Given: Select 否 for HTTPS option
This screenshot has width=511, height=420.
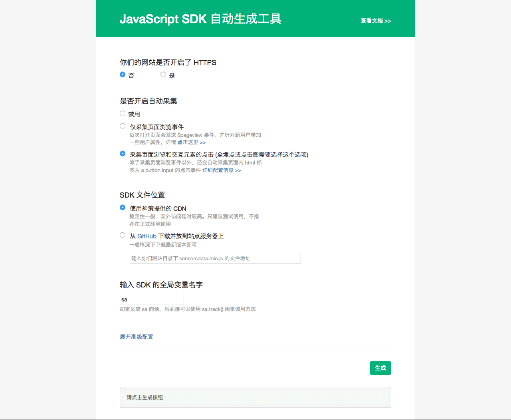Looking at the screenshot, I should pos(123,74).
